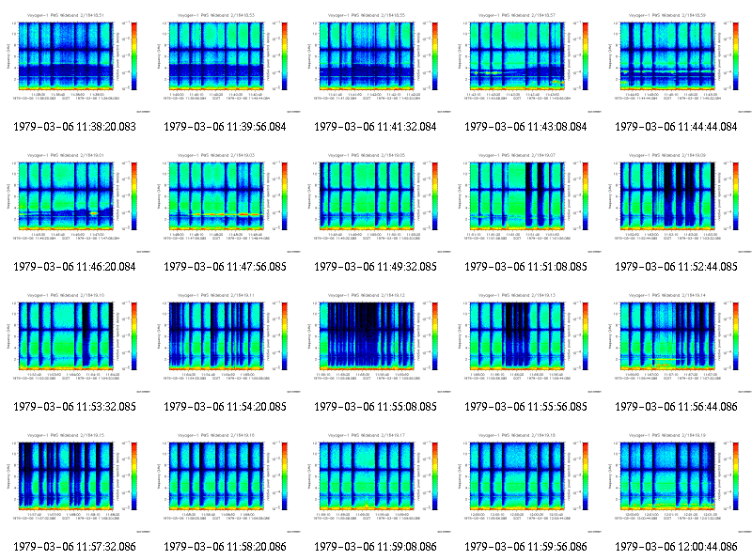Screen dimensions: 752x560
Task: Click the caption 1979-03-06 11:39:56.084
Action: 225,127
